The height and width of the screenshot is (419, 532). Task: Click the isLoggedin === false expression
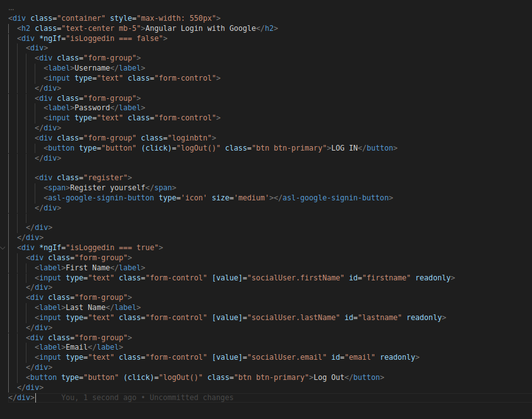(114, 38)
